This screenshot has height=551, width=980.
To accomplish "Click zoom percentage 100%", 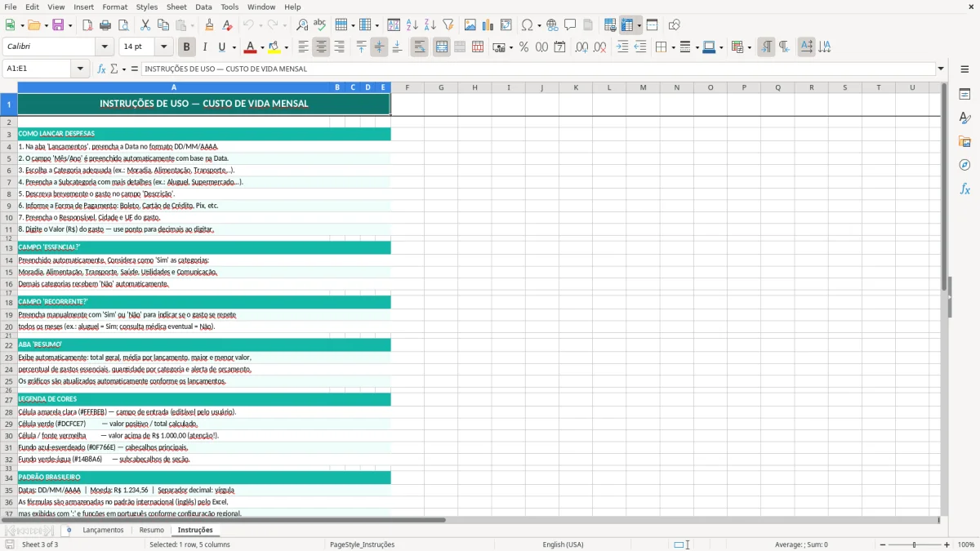I will pos(966,544).
